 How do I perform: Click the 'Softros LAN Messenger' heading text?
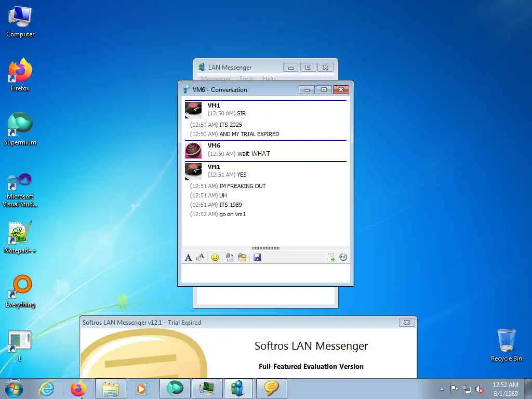[x=311, y=345]
